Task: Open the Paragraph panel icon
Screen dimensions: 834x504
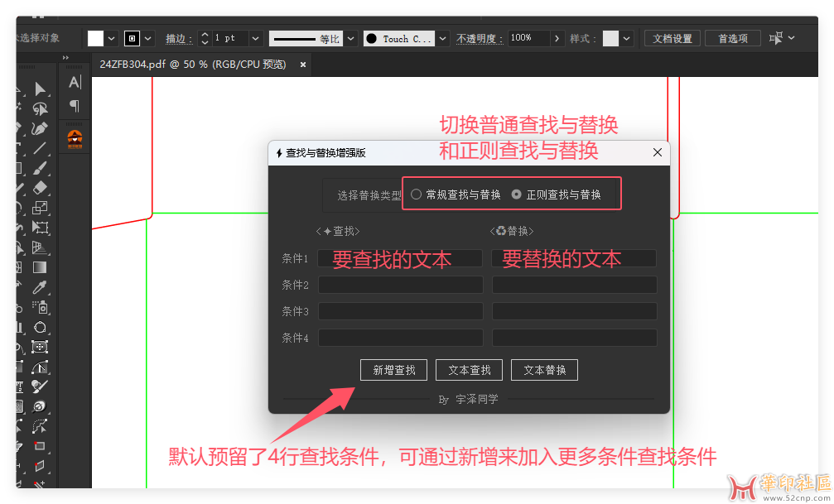Action: (75, 106)
